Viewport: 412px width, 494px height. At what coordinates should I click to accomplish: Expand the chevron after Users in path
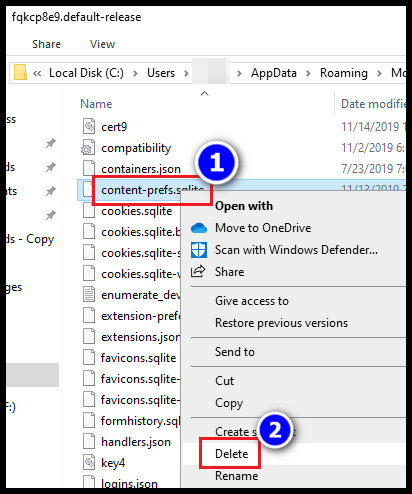click(x=186, y=73)
